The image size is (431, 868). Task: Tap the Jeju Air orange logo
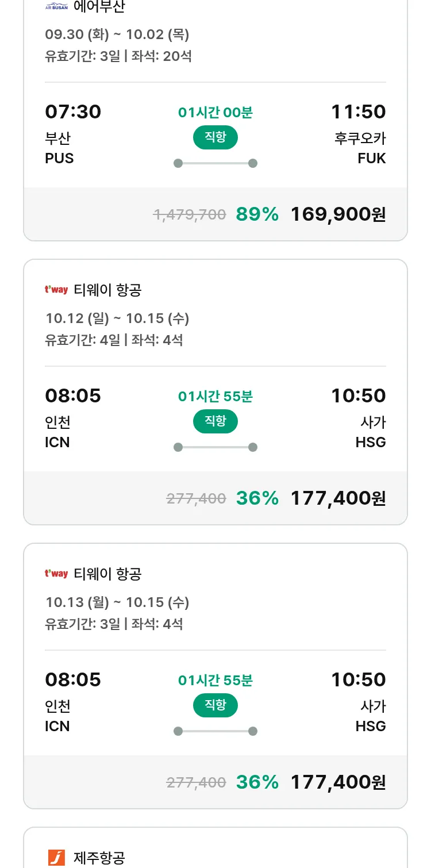[56, 858]
